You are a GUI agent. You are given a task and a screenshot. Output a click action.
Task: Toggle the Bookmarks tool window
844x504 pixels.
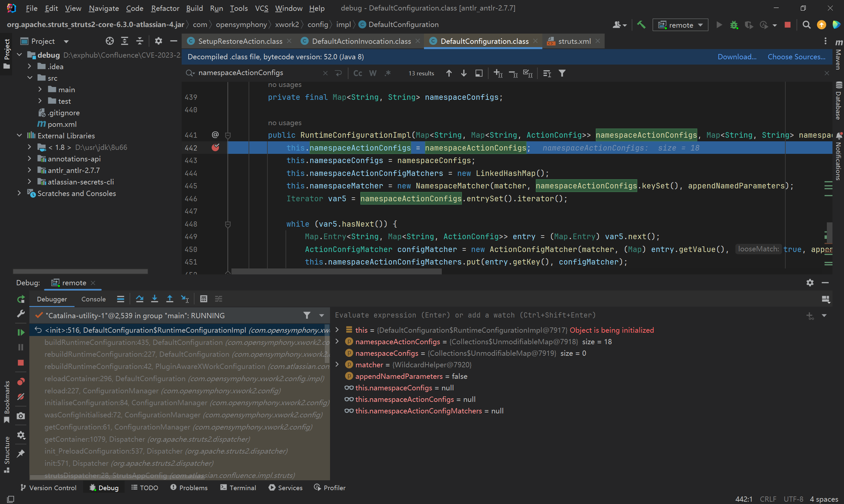[x=7, y=402]
